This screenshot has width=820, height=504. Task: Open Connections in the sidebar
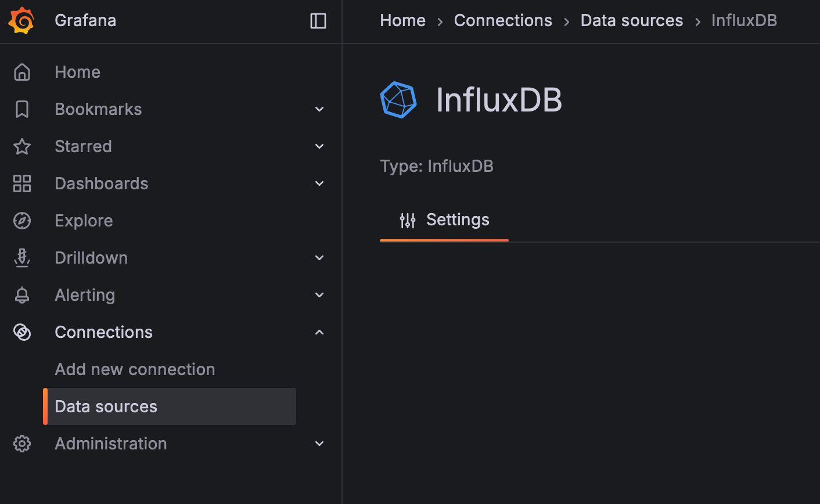point(103,332)
